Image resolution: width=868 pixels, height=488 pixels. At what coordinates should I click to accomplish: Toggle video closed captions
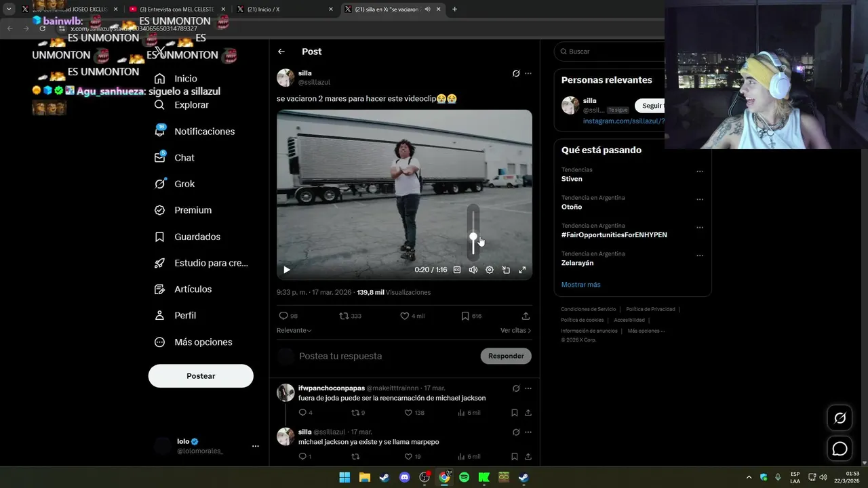pos(457,270)
